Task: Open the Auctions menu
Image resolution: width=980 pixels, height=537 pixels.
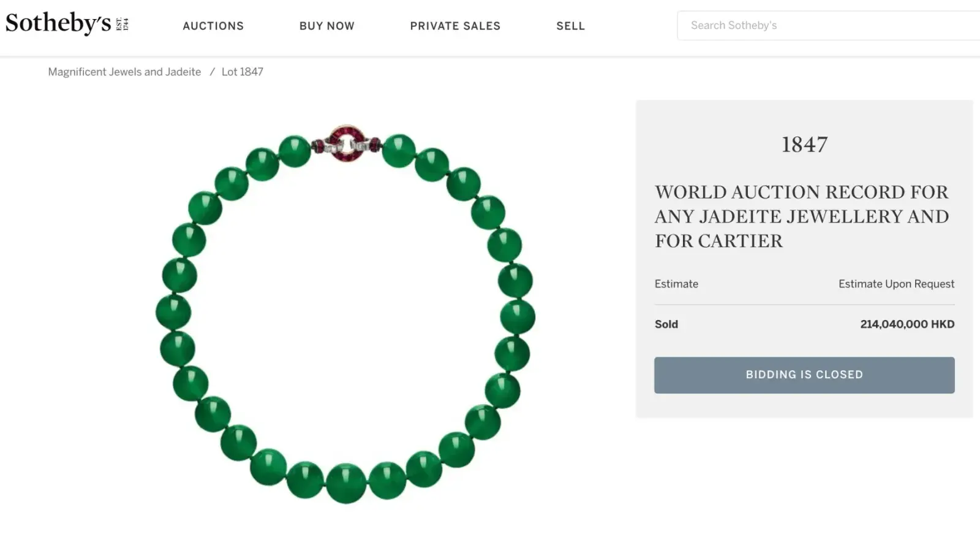Action: 213,26
